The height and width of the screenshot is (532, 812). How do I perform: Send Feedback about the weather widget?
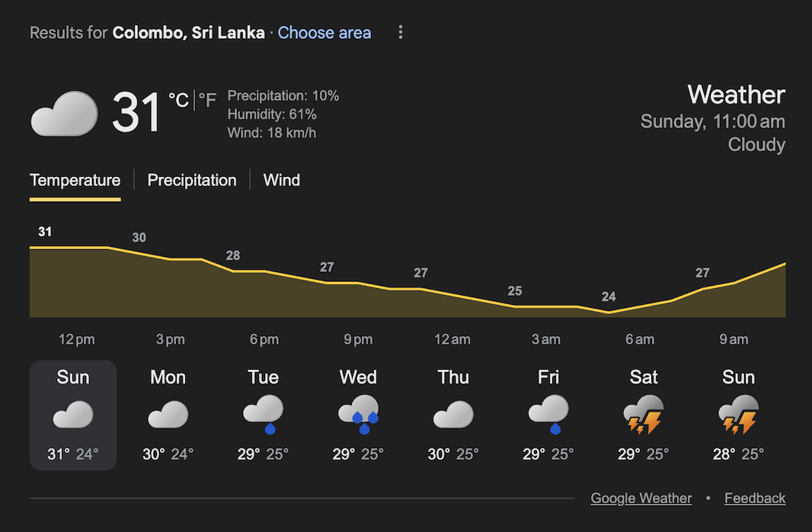click(755, 498)
